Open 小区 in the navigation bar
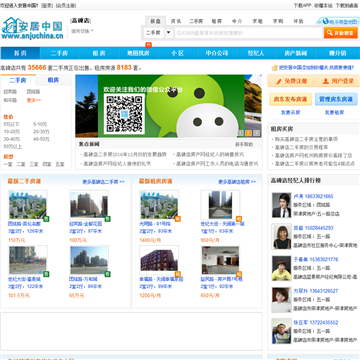The image size is (360, 360). pyautogui.click(x=177, y=53)
